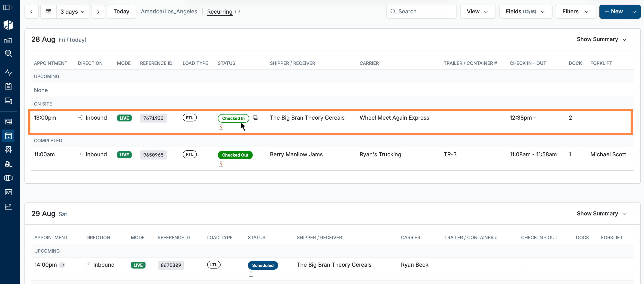This screenshot has width=644, height=284.
Task: Click the 11:00am appointment time
Action: [44, 154]
